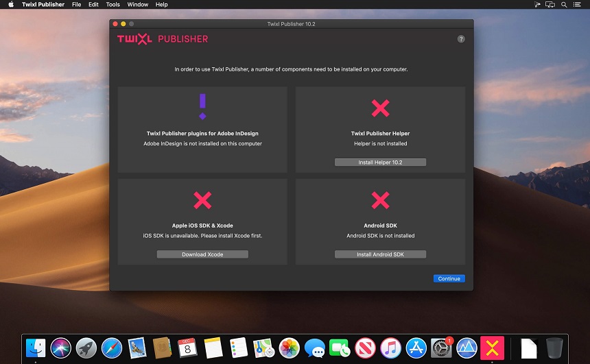Open the Apple menu
This screenshot has height=364, width=590.
point(11,5)
